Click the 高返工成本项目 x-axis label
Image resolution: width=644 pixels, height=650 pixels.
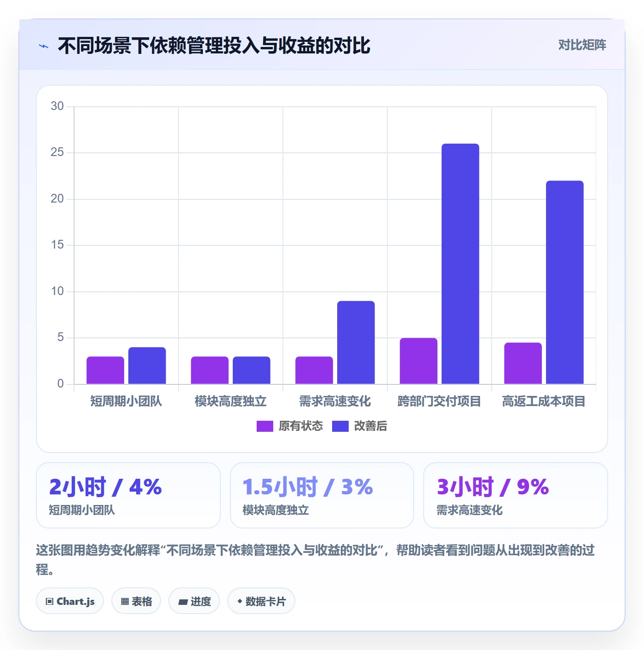(544, 401)
